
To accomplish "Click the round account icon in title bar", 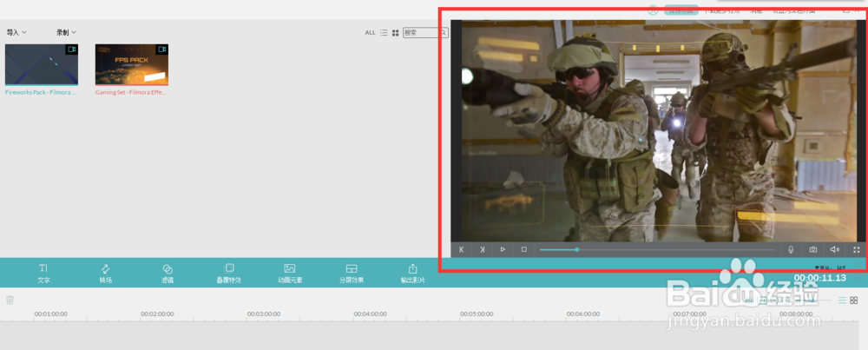I will 654,10.
